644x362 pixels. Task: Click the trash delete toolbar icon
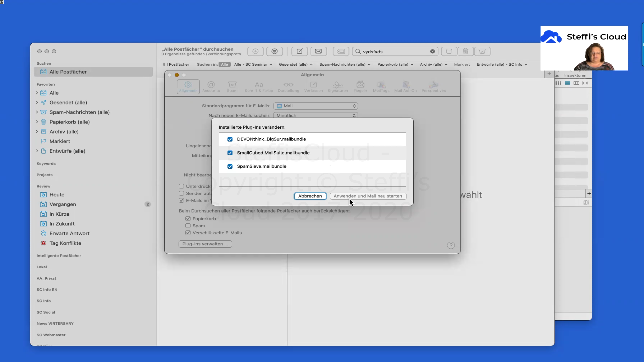tap(465, 51)
